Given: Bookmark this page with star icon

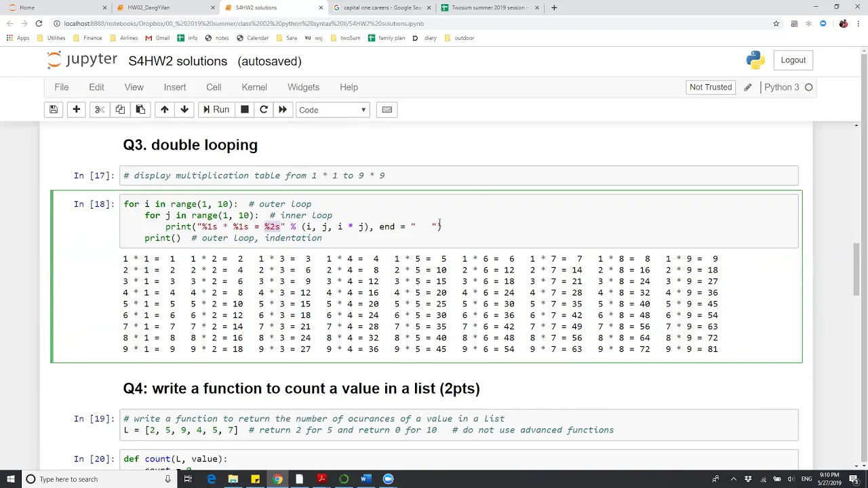Looking at the screenshot, I should [776, 24].
